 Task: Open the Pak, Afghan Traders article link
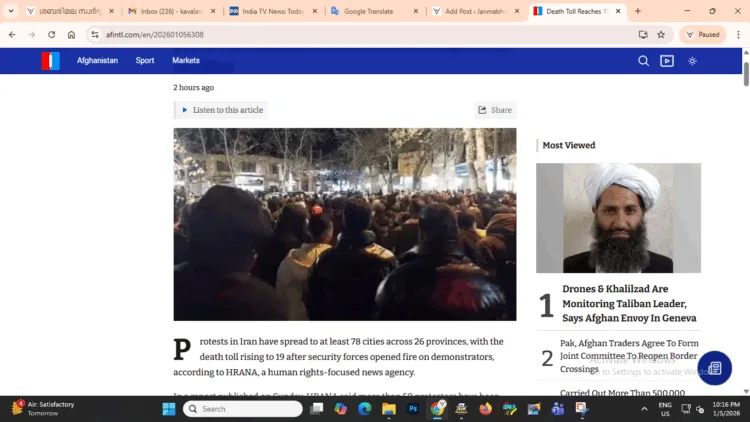[x=630, y=356]
